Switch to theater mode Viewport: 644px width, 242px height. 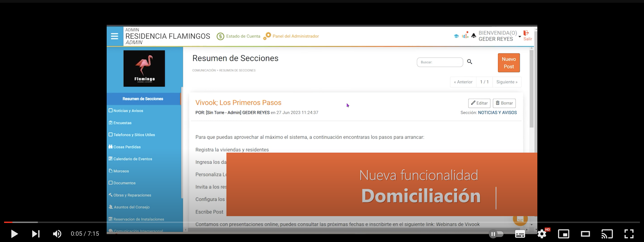(x=585, y=234)
